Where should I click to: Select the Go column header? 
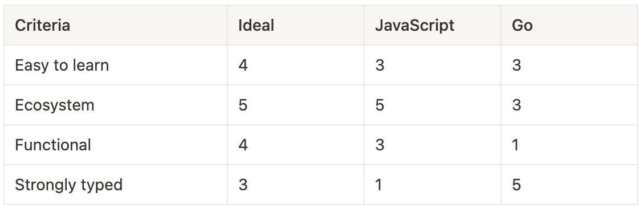pos(569,25)
